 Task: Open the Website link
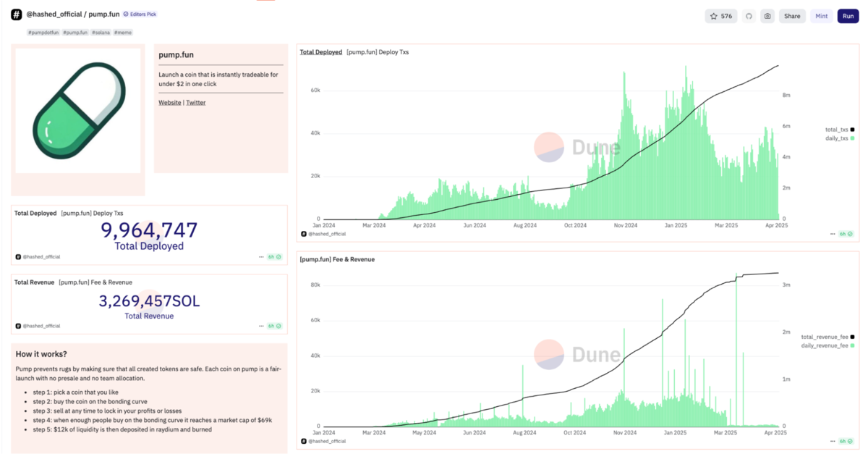(170, 103)
